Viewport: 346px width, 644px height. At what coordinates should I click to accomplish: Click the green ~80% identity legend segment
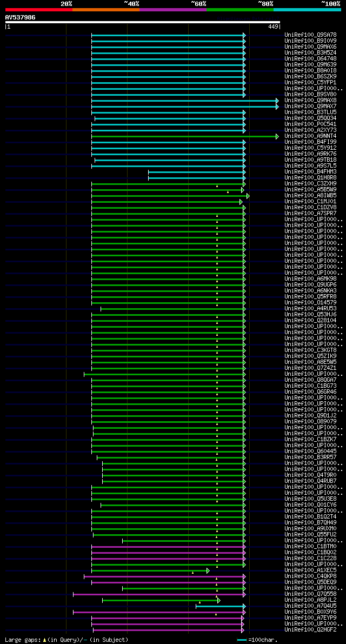point(240,9)
